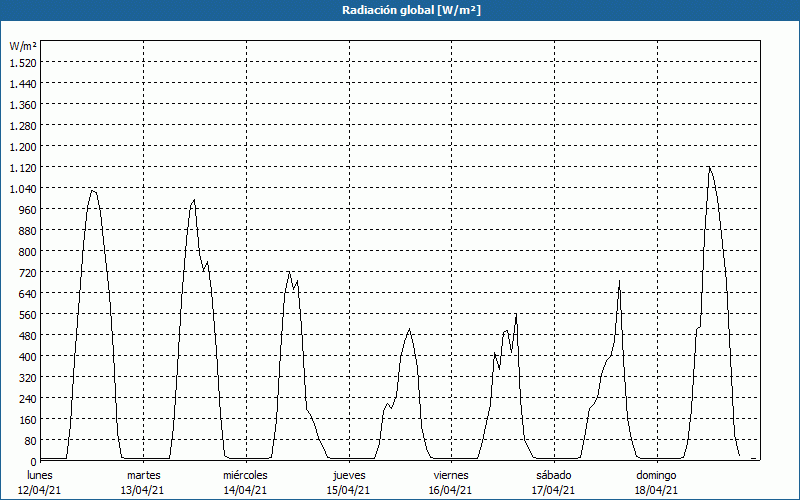Click the y-axis value 1.440
800x500 pixels.
23,84
